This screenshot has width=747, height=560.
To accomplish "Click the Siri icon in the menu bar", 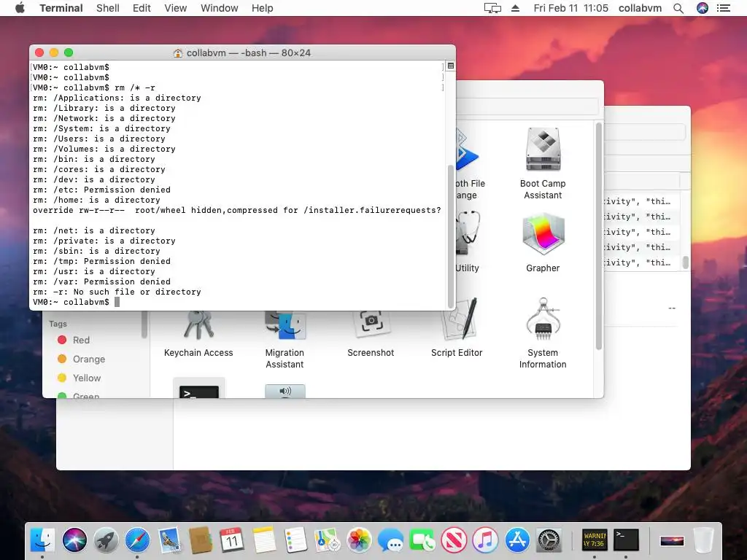I will [703, 8].
